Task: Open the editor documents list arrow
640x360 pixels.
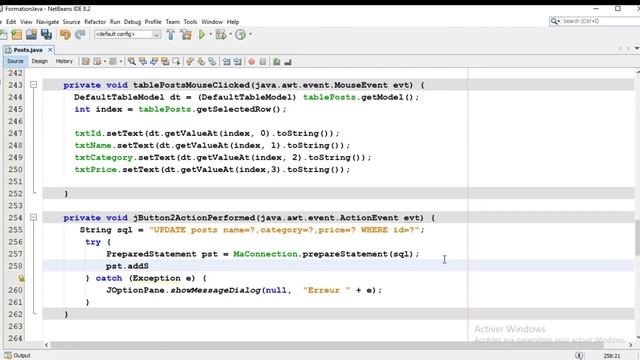Action: [637, 48]
